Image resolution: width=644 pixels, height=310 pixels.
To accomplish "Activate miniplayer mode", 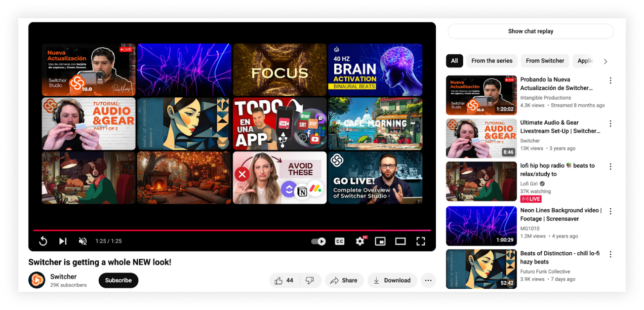I will pyautogui.click(x=380, y=241).
